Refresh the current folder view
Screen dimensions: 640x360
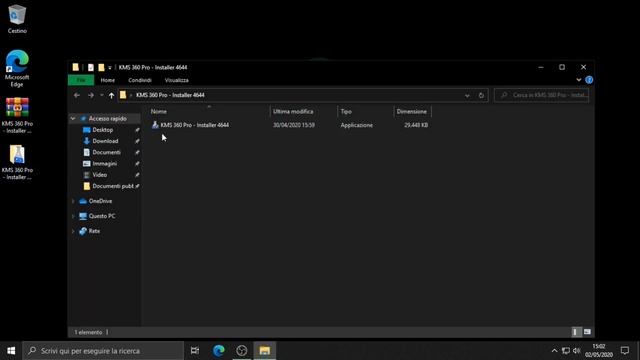(481, 95)
